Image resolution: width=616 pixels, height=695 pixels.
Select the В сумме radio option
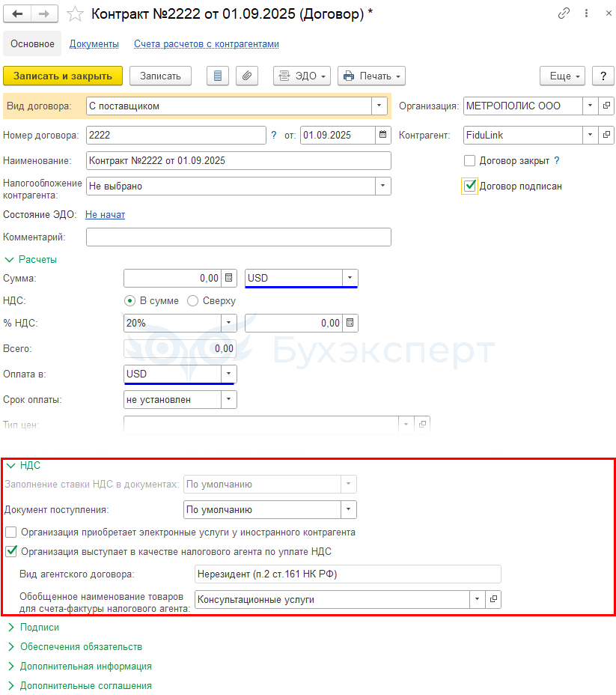(129, 301)
